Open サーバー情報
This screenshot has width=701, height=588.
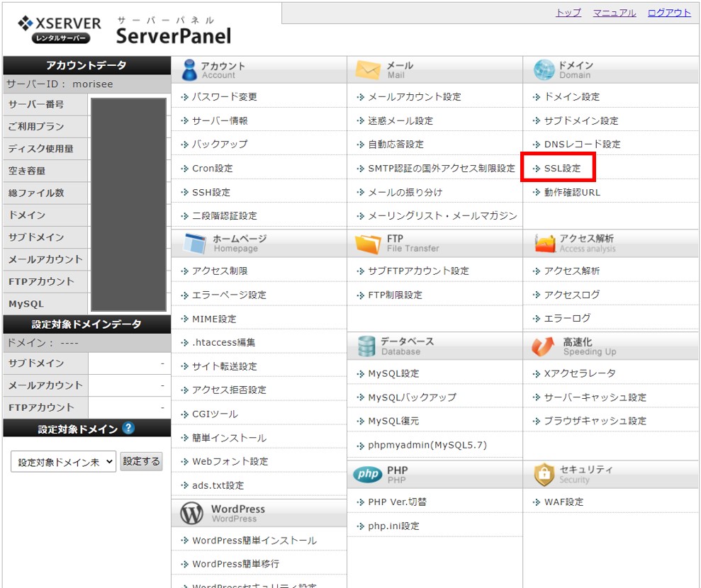[x=220, y=120]
